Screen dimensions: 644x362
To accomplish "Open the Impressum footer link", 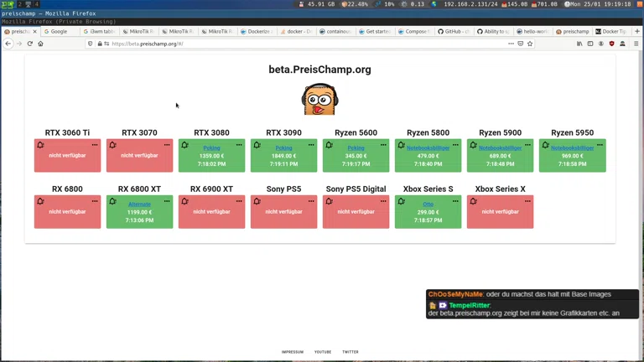I will coord(293,352).
